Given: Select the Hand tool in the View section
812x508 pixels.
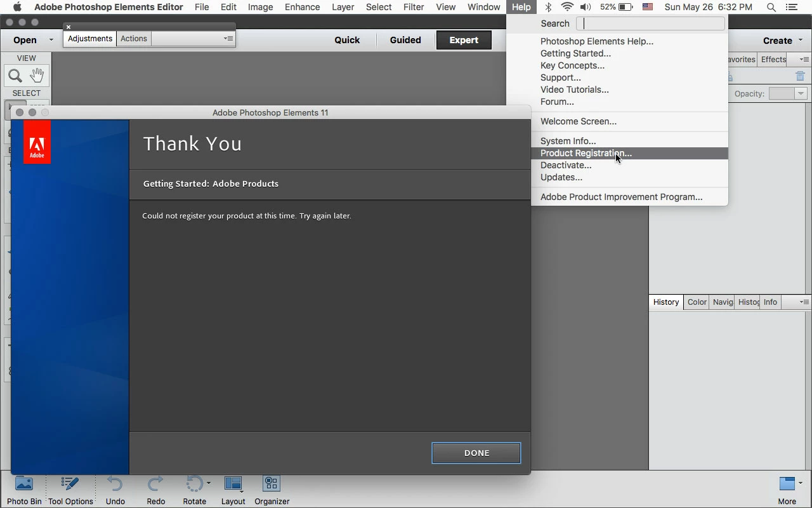Looking at the screenshot, I should [37, 76].
